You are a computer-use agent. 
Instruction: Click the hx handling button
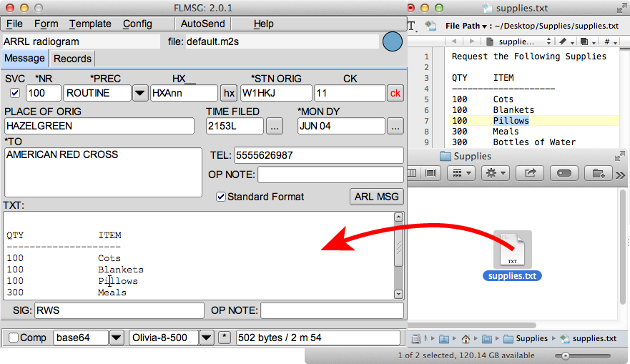point(229,93)
